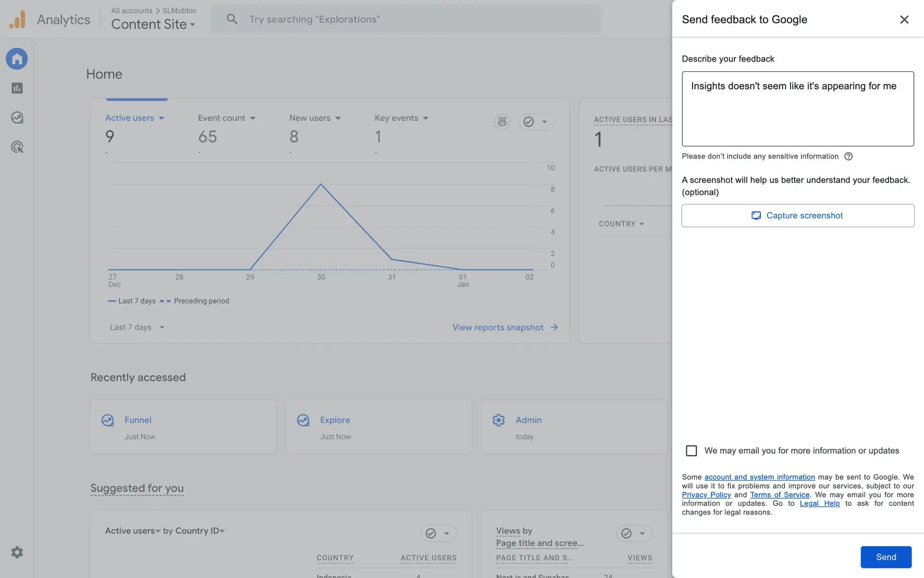
Task: Open Advertising icon in left sidebar
Action: coord(17,147)
